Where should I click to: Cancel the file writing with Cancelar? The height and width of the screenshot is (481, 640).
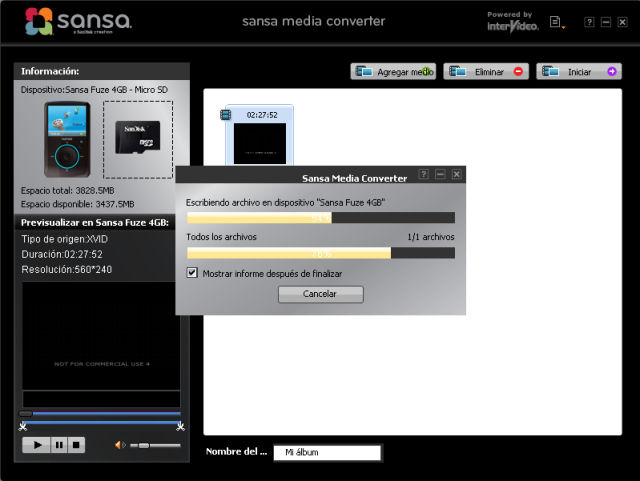(320, 294)
